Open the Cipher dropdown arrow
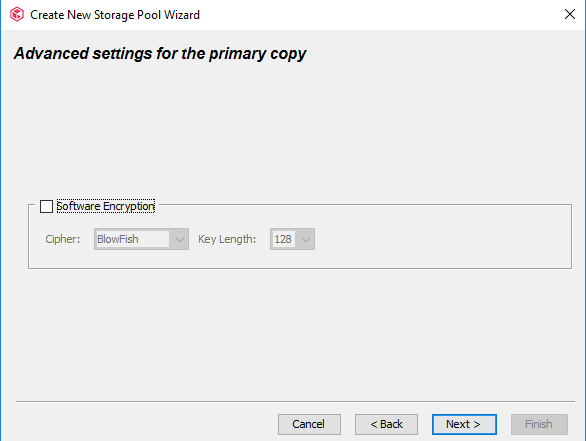The height and width of the screenshot is (441, 586). (x=179, y=239)
